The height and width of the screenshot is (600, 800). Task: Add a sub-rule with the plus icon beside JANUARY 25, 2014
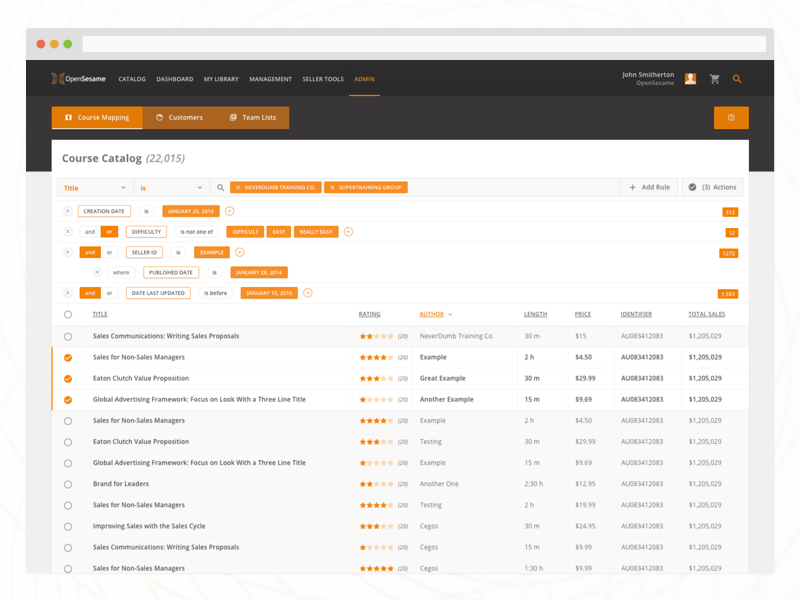pyautogui.click(x=229, y=211)
